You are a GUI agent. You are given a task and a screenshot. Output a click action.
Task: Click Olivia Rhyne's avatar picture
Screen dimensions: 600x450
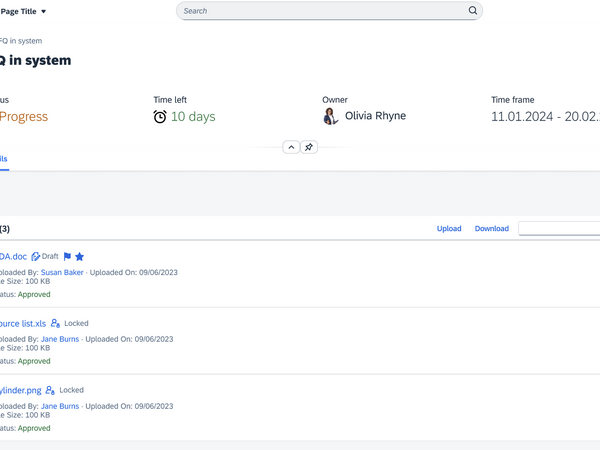tap(331, 116)
